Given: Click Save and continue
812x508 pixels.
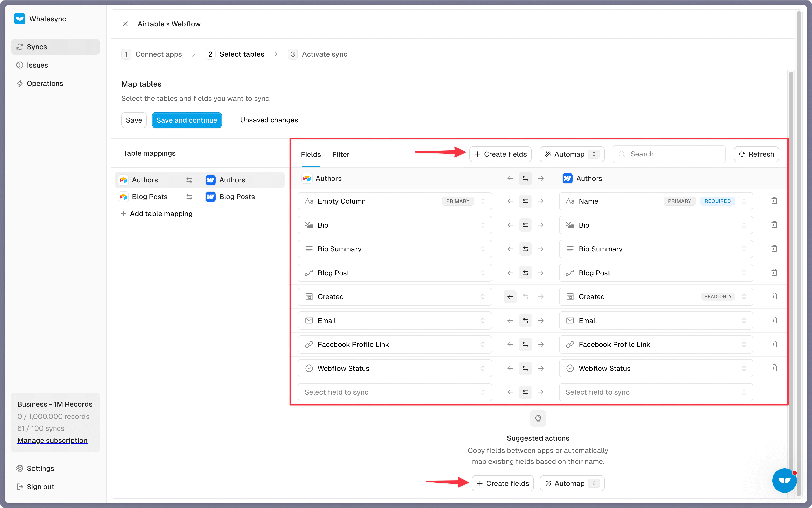Looking at the screenshot, I should coord(187,120).
